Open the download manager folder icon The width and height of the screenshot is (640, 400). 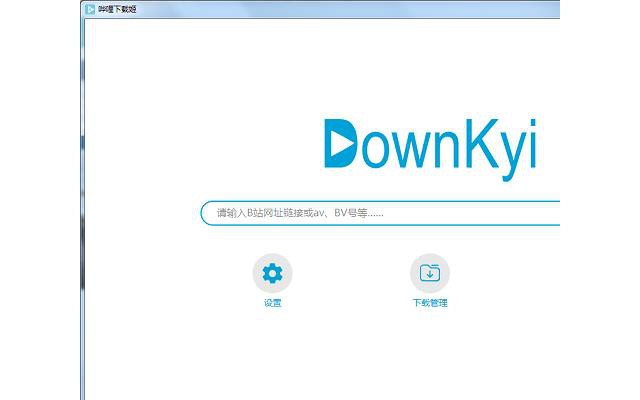[429, 273]
